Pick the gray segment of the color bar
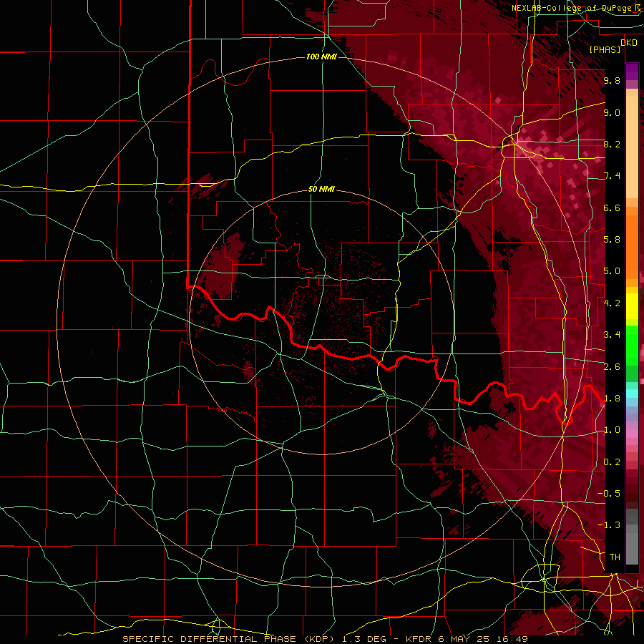Image resolution: width=644 pixels, height=644 pixels. (x=632, y=536)
